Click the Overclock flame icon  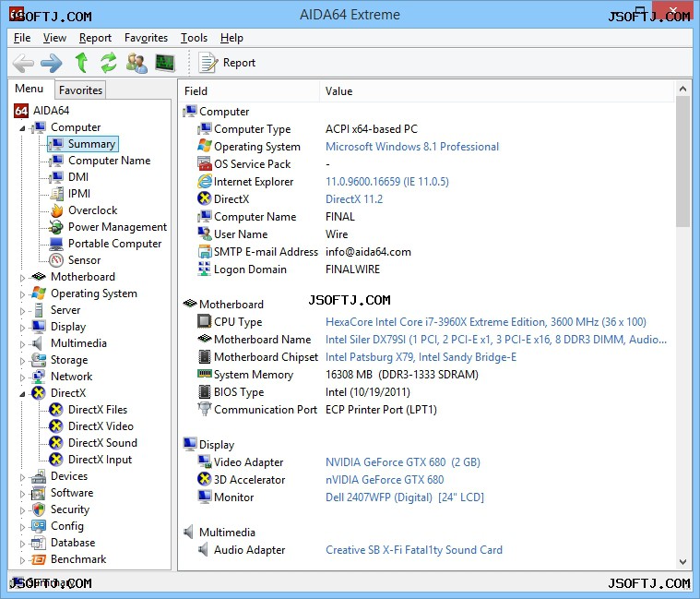tap(56, 210)
